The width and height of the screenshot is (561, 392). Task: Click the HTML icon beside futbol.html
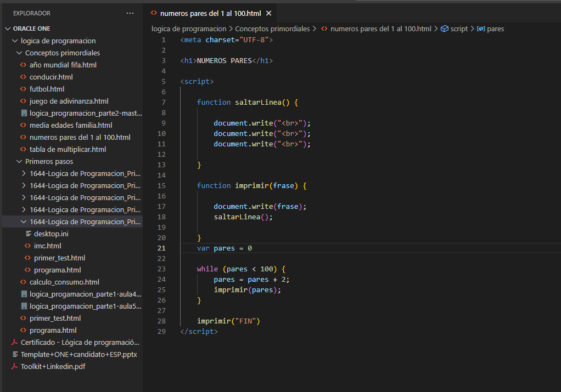(24, 89)
